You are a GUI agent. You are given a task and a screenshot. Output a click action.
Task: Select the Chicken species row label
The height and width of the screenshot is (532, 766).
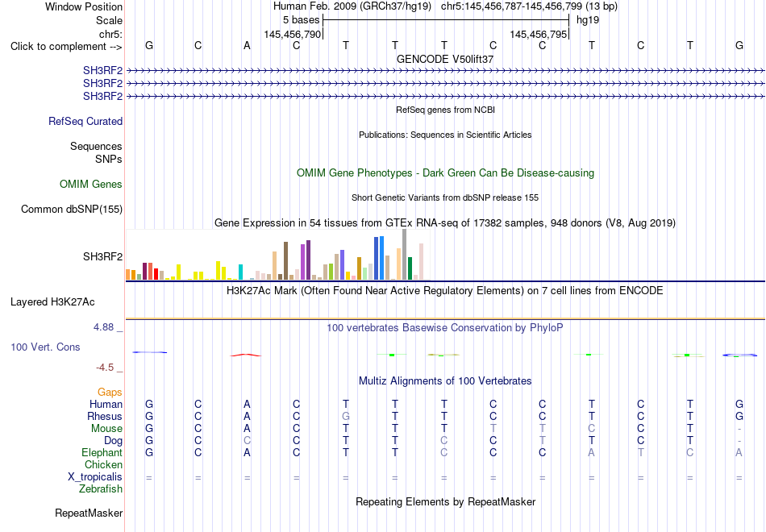click(103, 464)
